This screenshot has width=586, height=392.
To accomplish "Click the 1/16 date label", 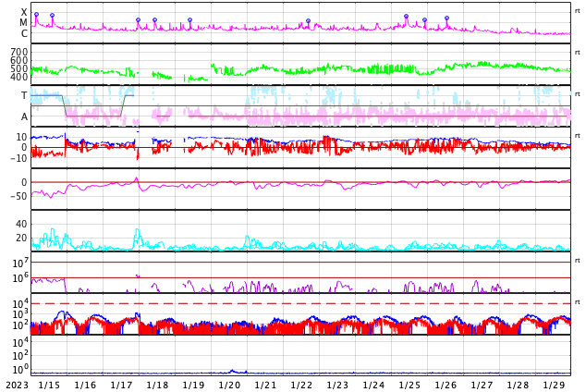I will [85, 385].
